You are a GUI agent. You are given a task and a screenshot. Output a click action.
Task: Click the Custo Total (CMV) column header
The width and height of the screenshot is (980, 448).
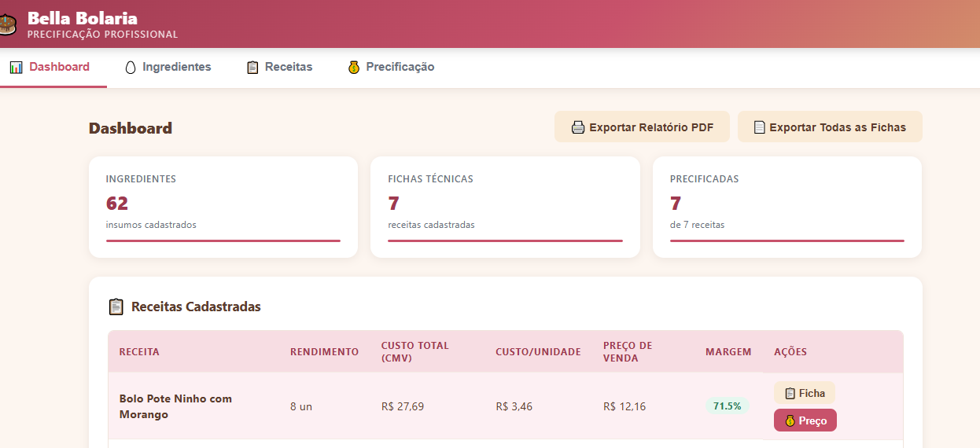pyautogui.click(x=415, y=352)
